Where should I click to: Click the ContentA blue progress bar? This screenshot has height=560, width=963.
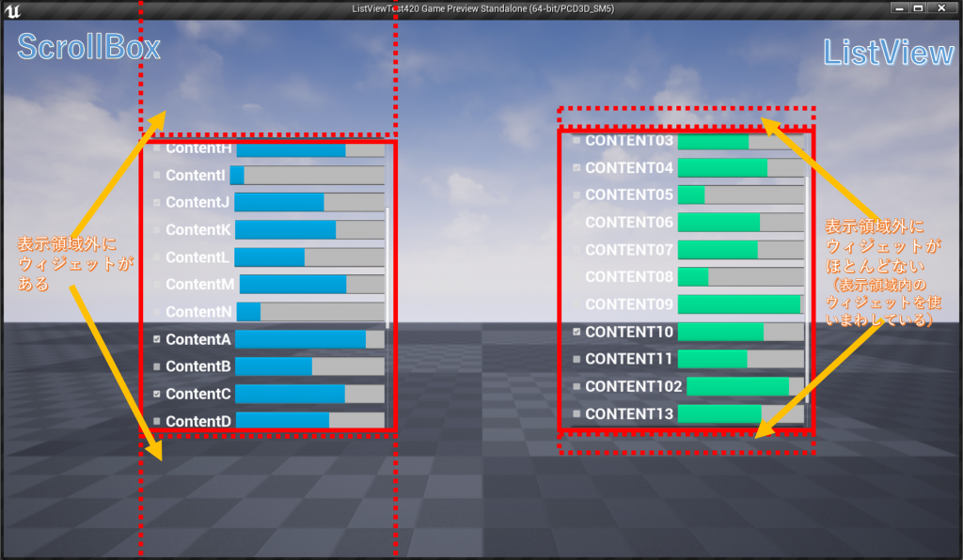click(309, 339)
